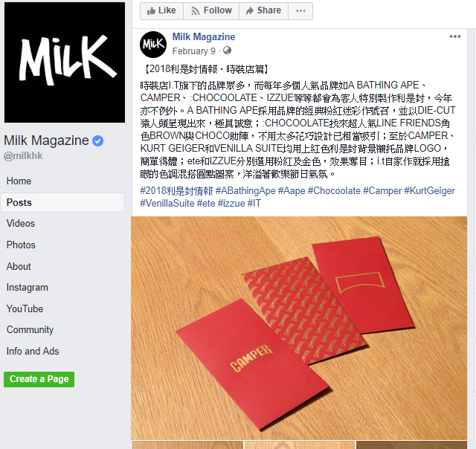Click the Like page button

[161, 11]
